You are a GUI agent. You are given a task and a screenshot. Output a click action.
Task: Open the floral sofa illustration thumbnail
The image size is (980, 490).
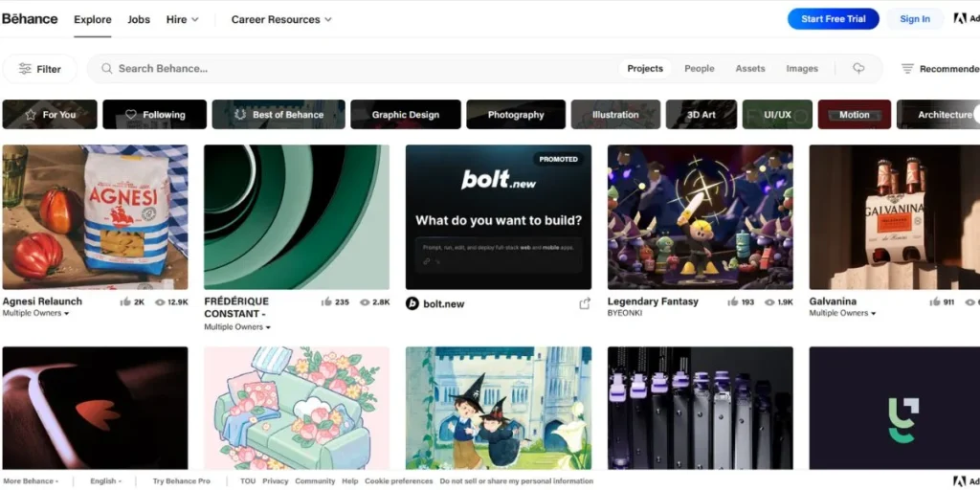click(297, 408)
